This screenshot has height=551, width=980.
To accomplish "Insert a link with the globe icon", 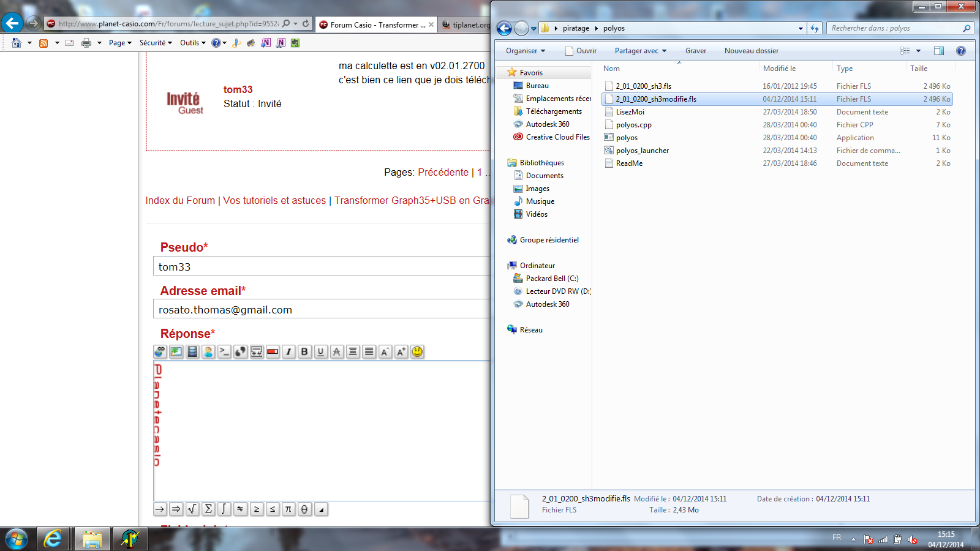I will [x=160, y=351].
